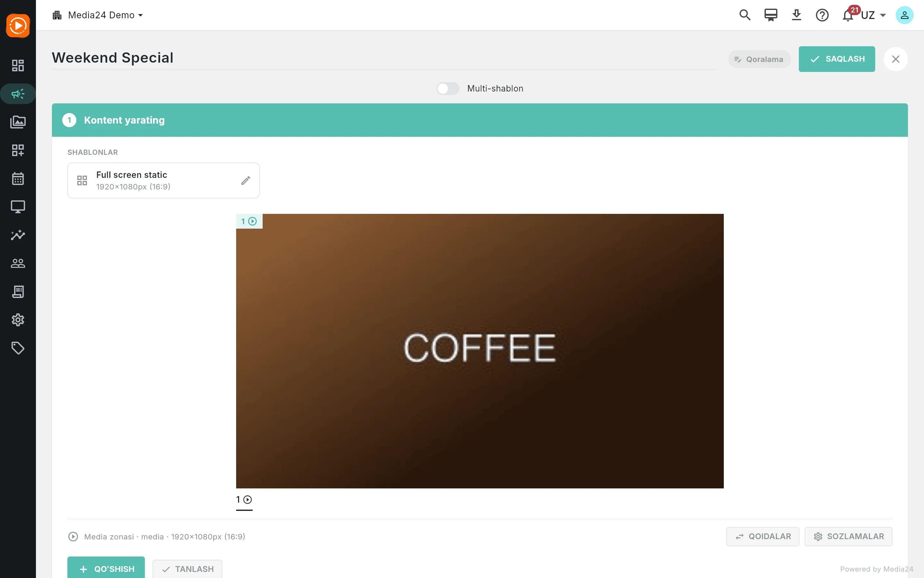Select the campaigns megaphone icon
This screenshot has height=578, width=924.
pyautogui.click(x=18, y=94)
